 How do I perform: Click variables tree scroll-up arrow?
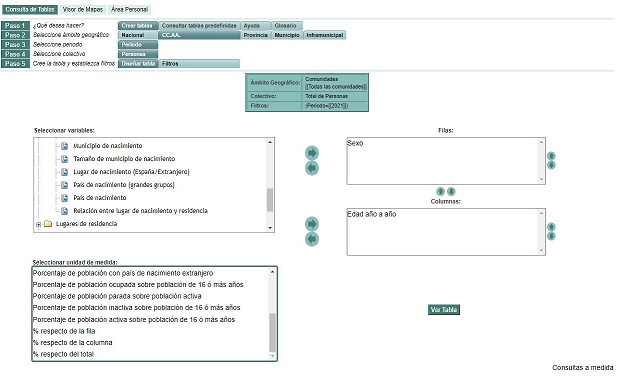point(270,142)
